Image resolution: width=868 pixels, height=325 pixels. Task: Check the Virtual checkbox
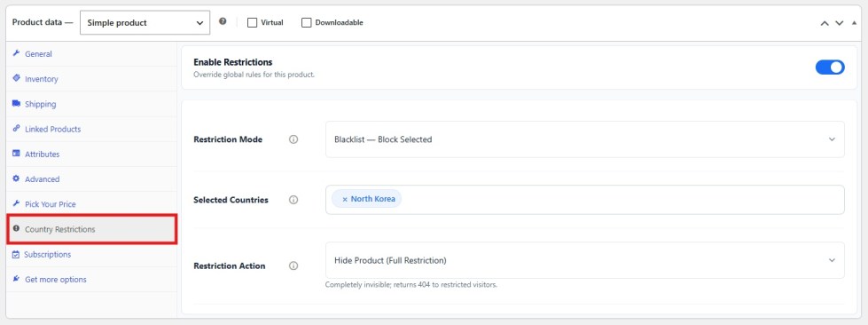point(253,23)
